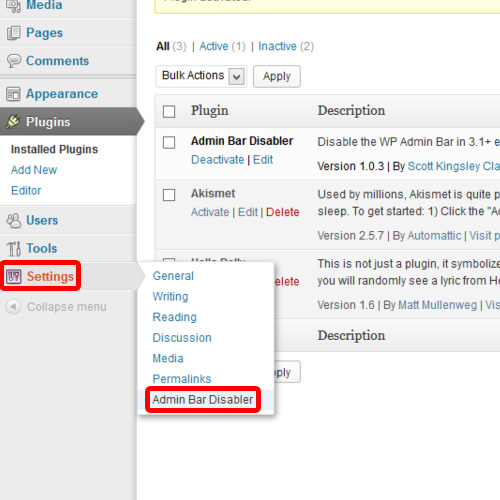This screenshot has height=500, width=500.
Task: Filter plugins by Inactive
Action: 277,46
